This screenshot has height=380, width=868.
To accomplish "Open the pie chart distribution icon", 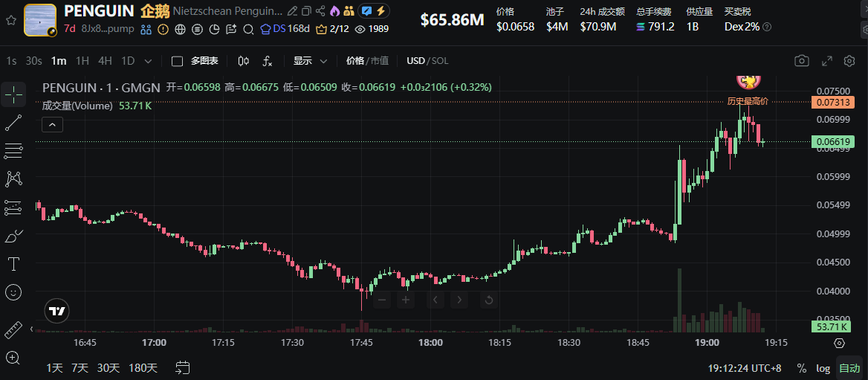I will click(214, 29).
